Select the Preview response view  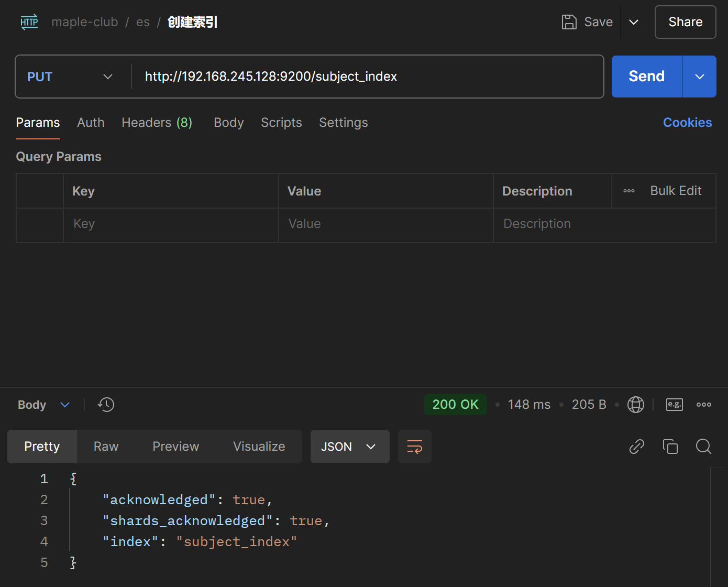coord(176,447)
